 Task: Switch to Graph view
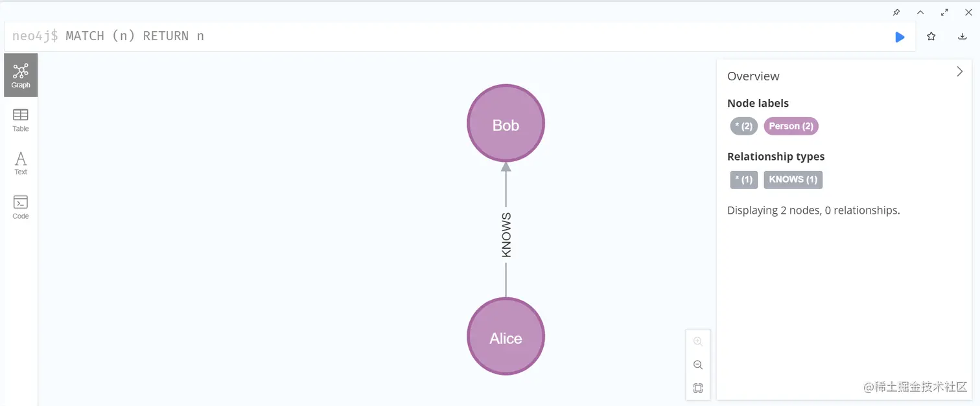click(x=21, y=75)
